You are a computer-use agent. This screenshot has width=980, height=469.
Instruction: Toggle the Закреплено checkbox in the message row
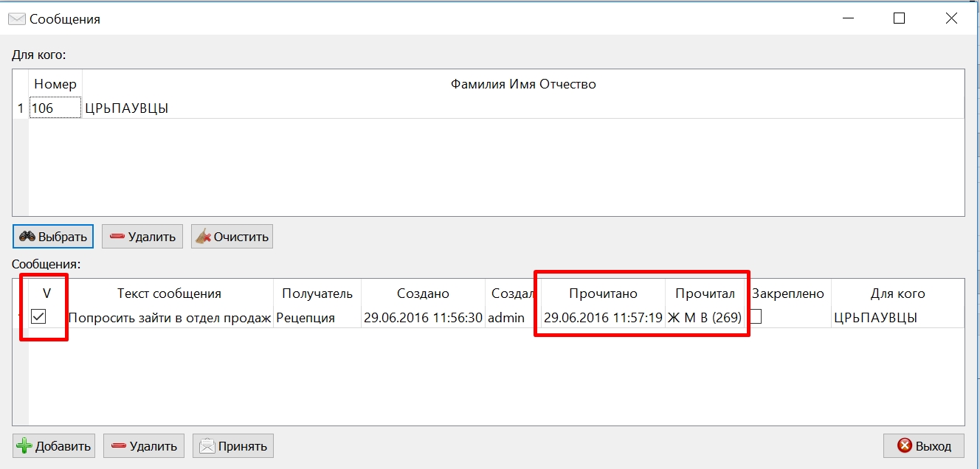tap(755, 316)
